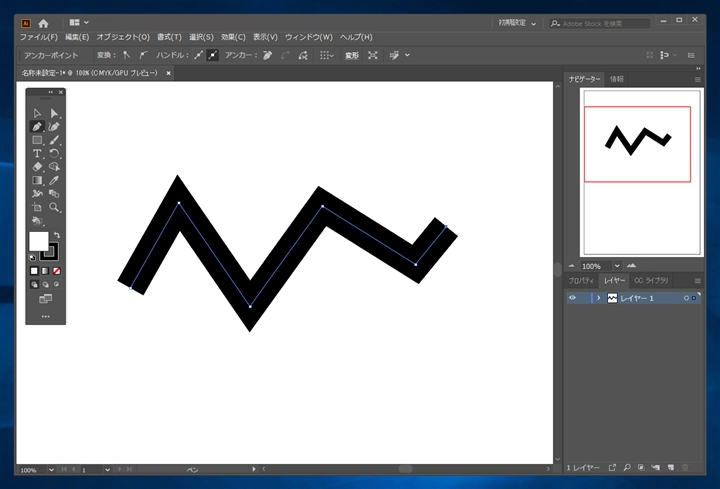720x489 pixels.
Task: Convert anchor point to corner
Action: (126, 55)
